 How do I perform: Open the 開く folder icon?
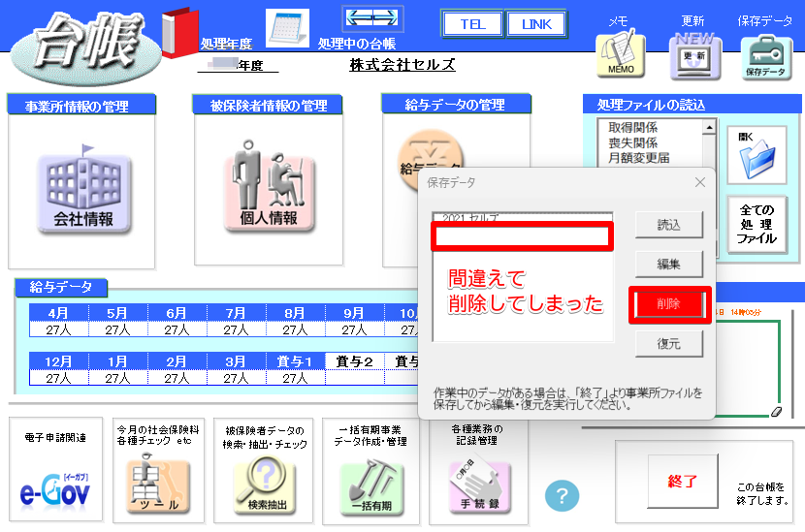tap(757, 155)
